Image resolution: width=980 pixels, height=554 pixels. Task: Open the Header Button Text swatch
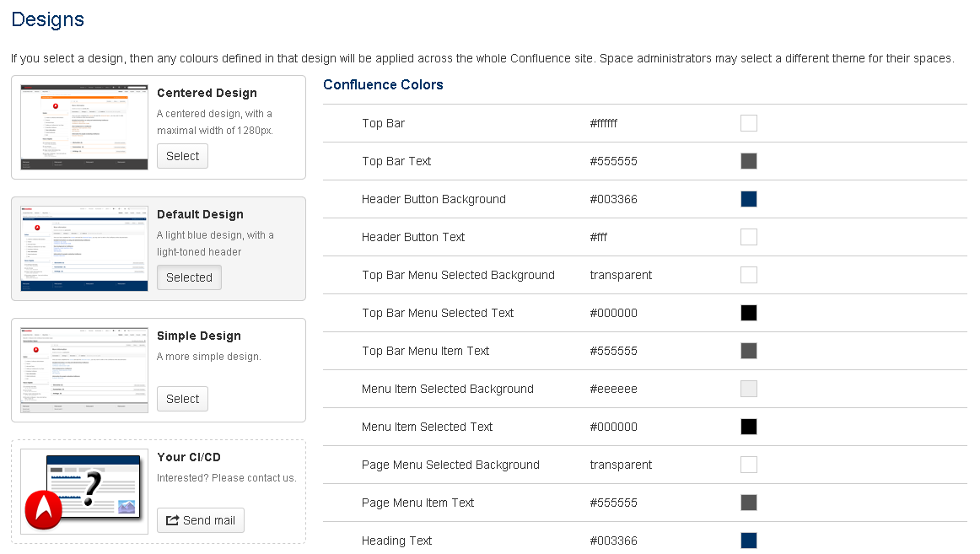click(x=749, y=237)
